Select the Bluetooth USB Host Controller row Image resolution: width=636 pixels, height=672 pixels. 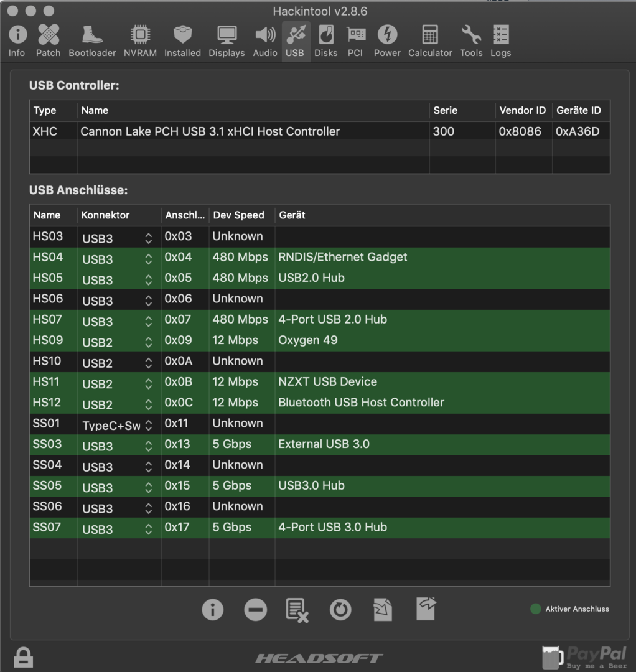pyautogui.click(x=361, y=403)
